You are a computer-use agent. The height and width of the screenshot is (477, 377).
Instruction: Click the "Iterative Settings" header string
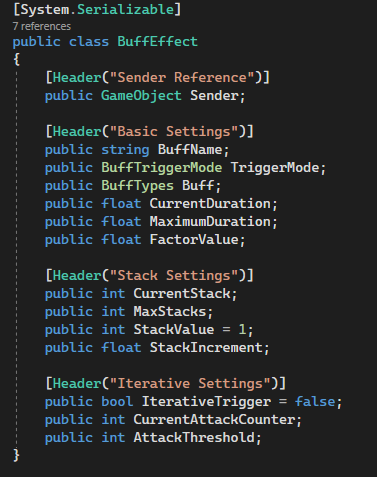[190, 384]
